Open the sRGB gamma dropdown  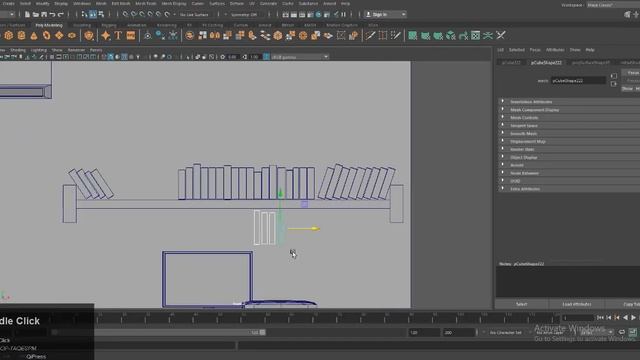point(300,57)
